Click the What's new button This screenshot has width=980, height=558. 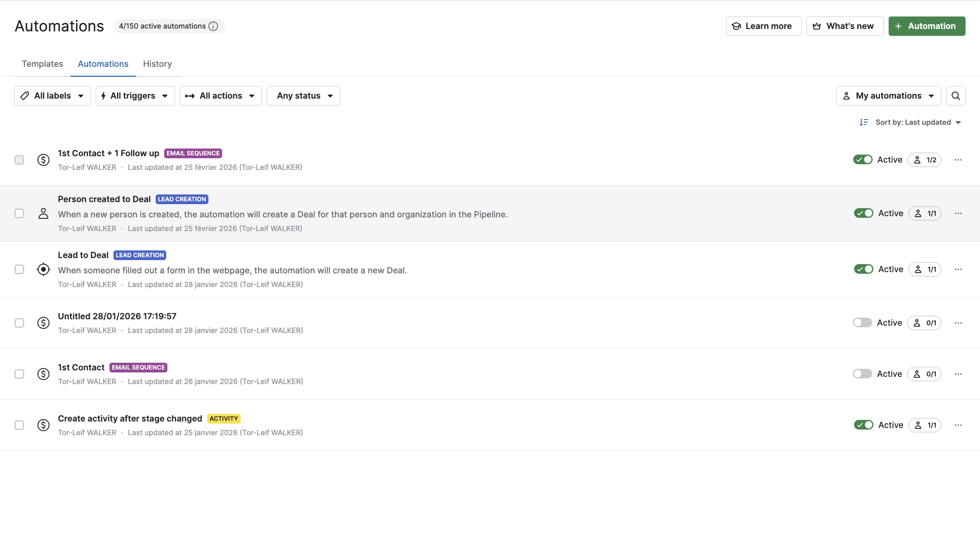point(845,26)
